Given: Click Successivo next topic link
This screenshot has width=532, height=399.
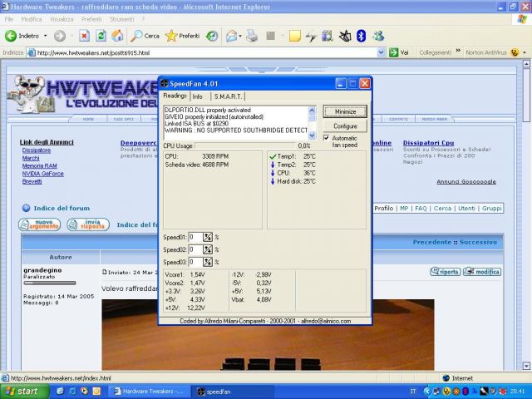Looking at the screenshot, I should (478, 242).
